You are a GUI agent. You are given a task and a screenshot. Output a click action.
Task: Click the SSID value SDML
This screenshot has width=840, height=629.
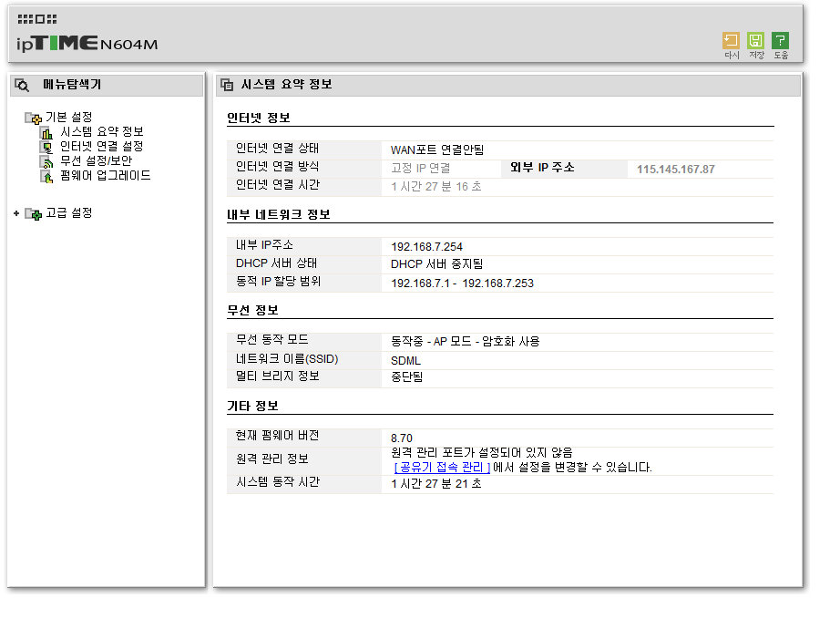coord(405,361)
